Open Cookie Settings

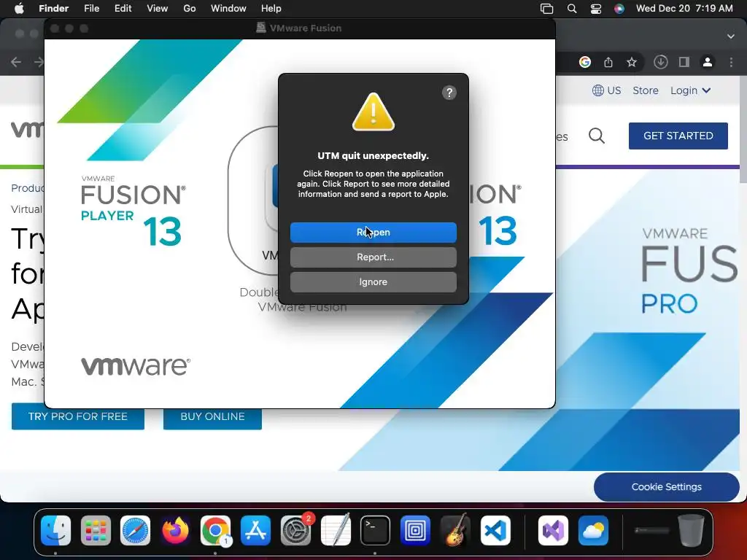tap(667, 486)
